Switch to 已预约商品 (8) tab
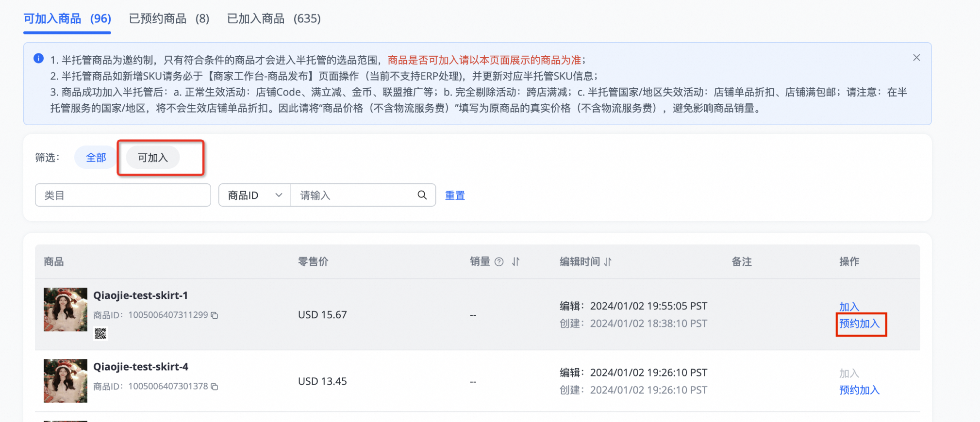This screenshot has height=422, width=980. (x=169, y=18)
